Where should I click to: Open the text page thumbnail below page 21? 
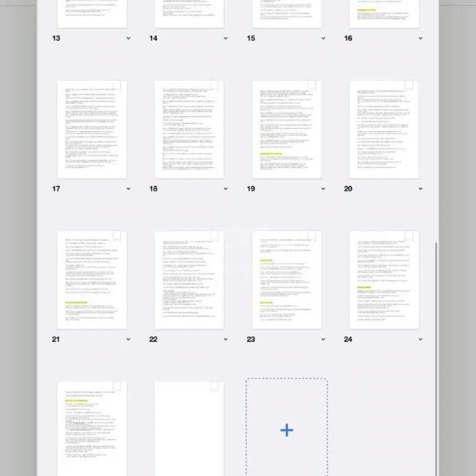[92, 429]
